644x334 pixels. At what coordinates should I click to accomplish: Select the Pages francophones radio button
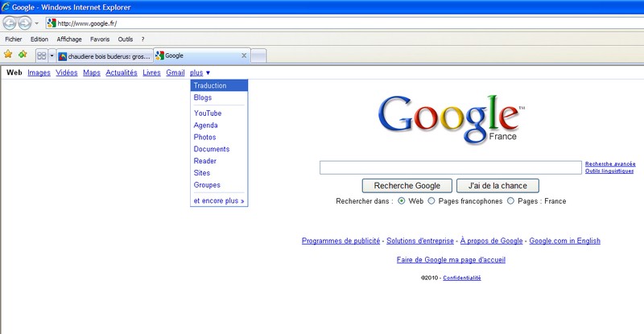(431, 201)
